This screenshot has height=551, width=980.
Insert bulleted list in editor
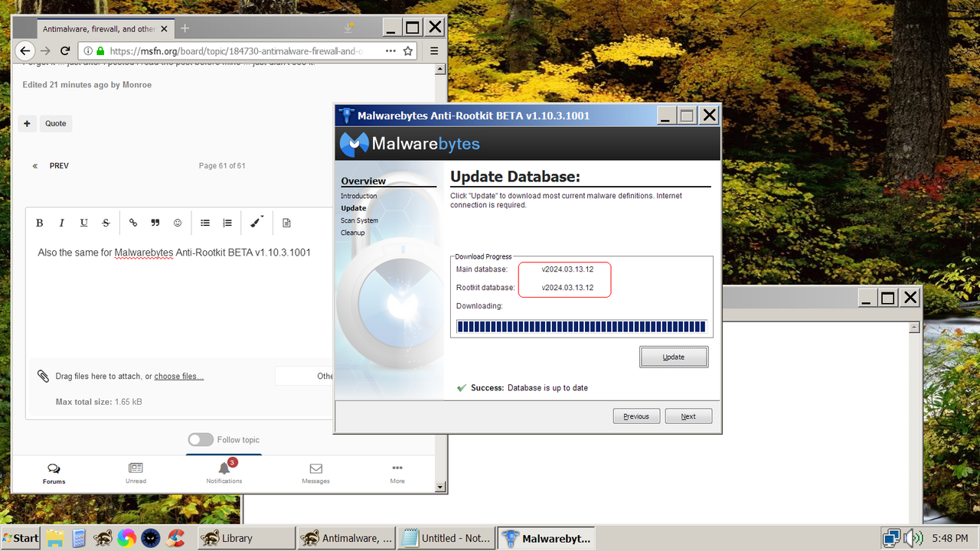[205, 223]
